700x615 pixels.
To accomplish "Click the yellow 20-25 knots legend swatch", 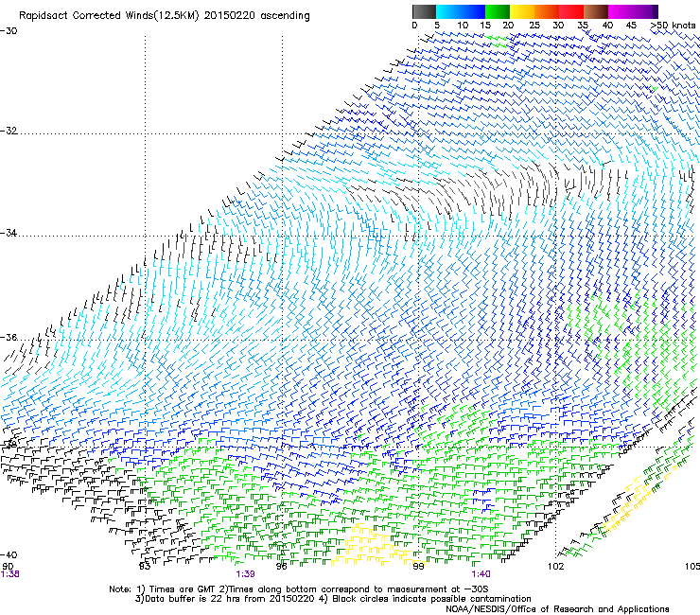I will pyautogui.click(x=521, y=11).
